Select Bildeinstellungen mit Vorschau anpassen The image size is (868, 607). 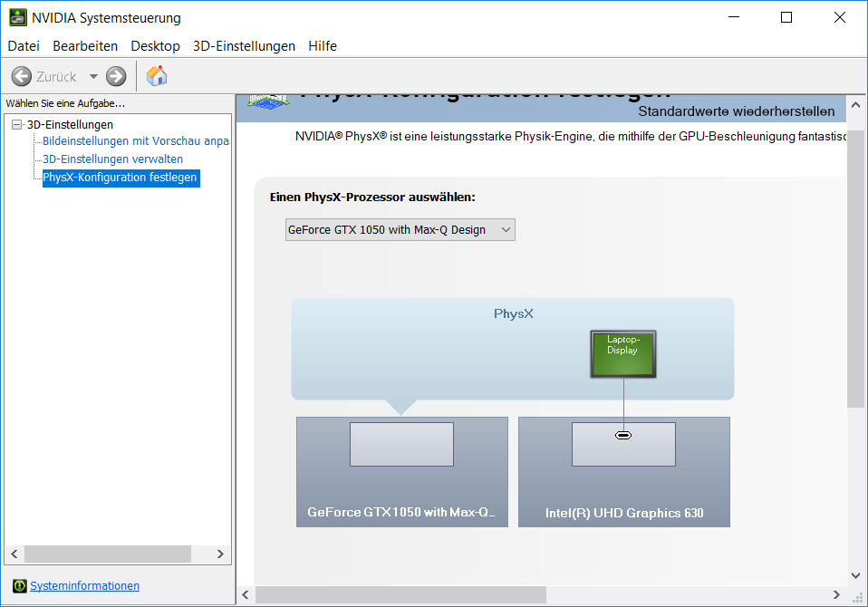[136, 141]
